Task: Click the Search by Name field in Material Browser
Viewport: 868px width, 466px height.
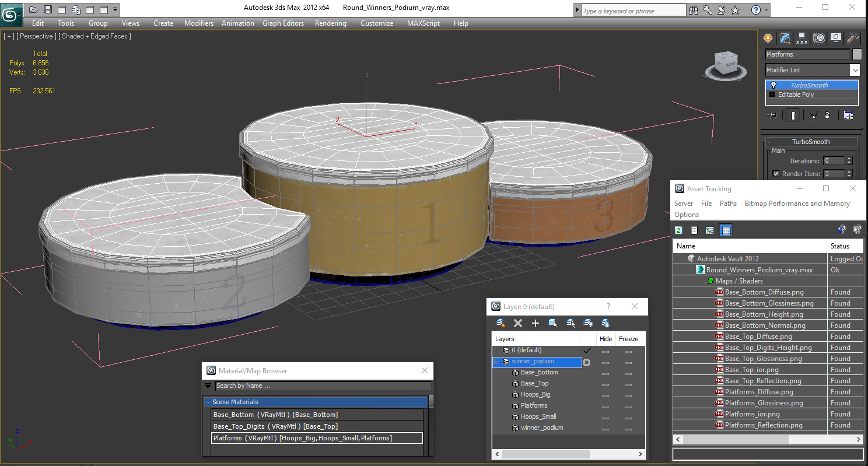Action: click(323, 386)
